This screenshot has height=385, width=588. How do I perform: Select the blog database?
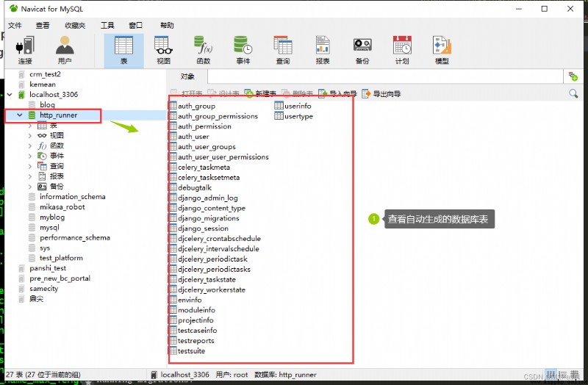pos(47,104)
